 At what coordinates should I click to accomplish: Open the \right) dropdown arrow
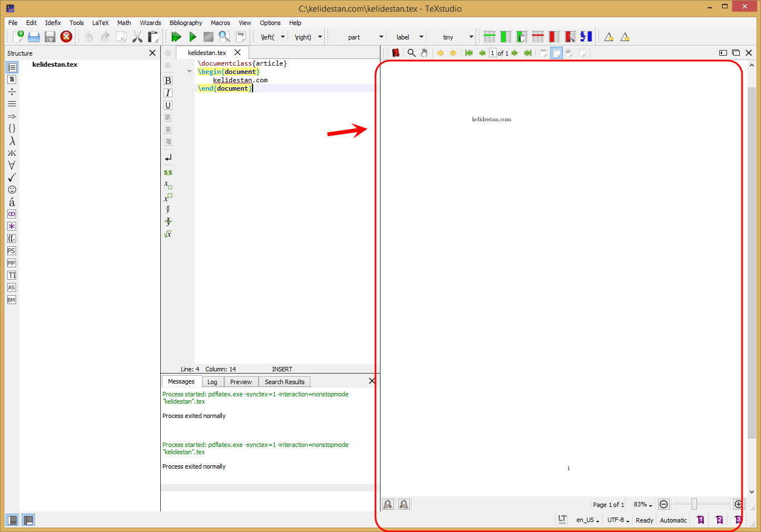click(320, 37)
